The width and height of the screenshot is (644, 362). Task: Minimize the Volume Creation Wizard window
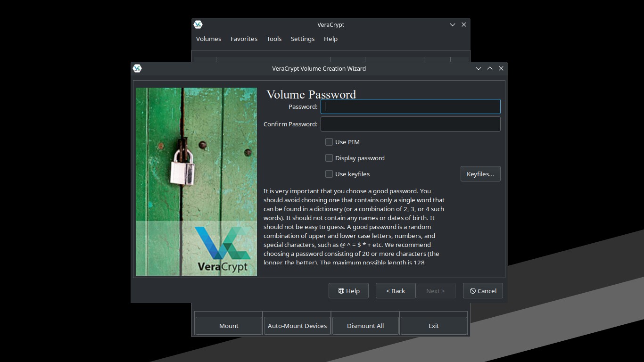pos(479,68)
